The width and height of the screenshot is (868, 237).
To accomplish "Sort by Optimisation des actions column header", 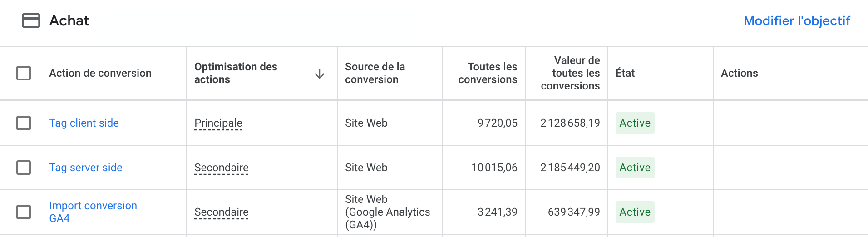I will click(236, 73).
